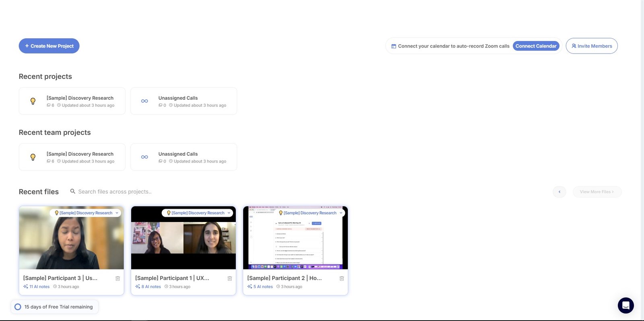Screen dimensions: 644x321
Task: Open the Intercom chat bubble icon
Action: [625, 305]
